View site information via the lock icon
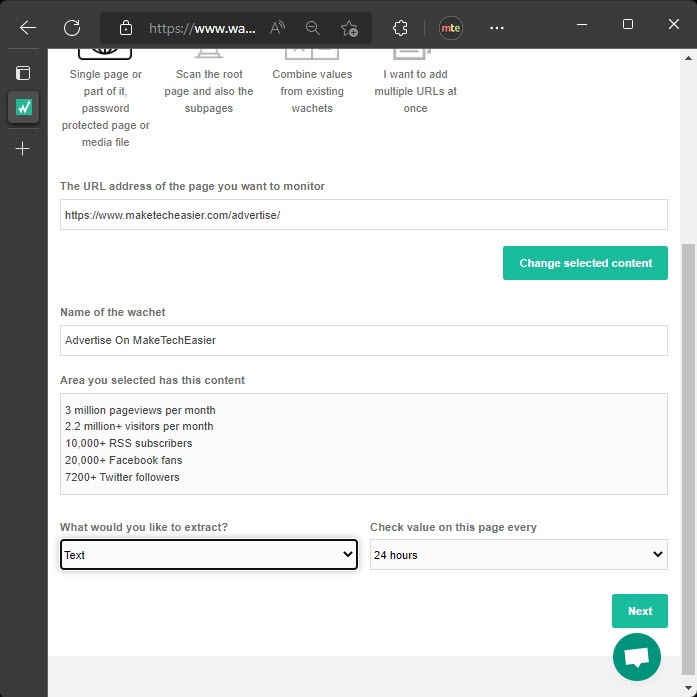This screenshot has height=697, width=697. pos(126,28)
